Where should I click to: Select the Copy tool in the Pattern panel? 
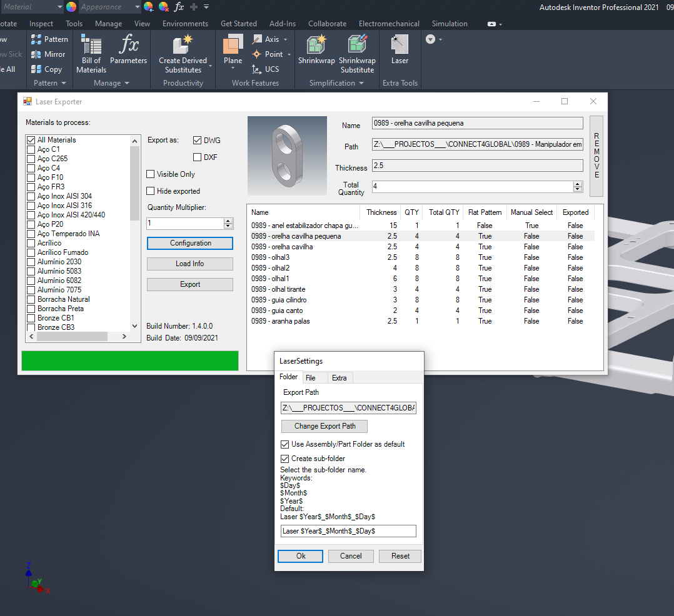(47, 69)
